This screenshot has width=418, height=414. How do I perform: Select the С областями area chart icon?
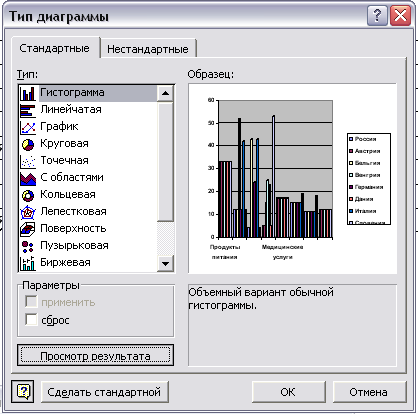[28, 178]
